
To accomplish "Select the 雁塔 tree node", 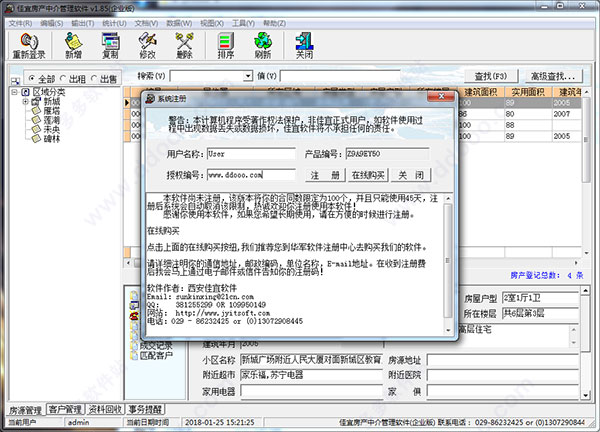I will (x=52, y=111).
